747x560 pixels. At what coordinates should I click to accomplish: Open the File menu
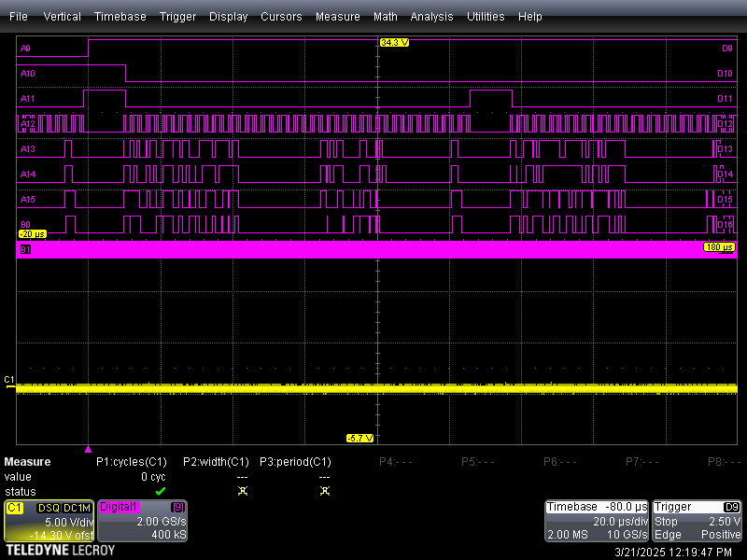pos(18,16)
